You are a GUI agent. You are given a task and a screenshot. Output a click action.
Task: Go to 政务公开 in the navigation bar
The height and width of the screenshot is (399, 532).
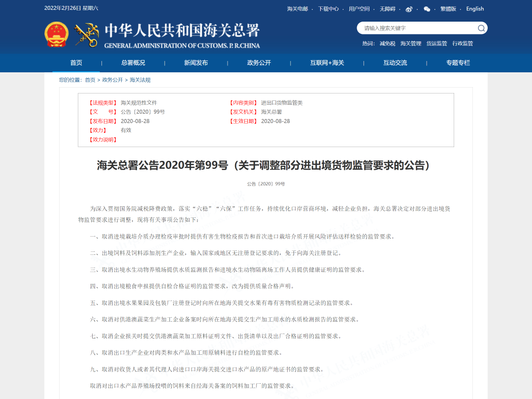259,63
